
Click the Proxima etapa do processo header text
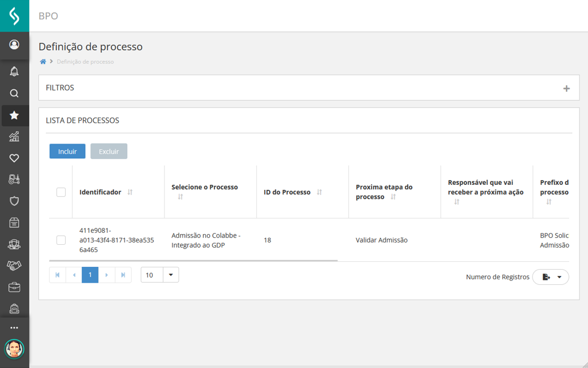click(384, 192)
